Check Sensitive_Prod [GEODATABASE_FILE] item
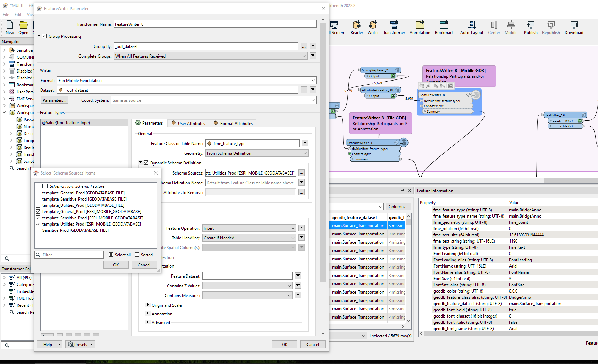Screen dimensions: 598x364 pyautogui.click(x=38, y=230)
